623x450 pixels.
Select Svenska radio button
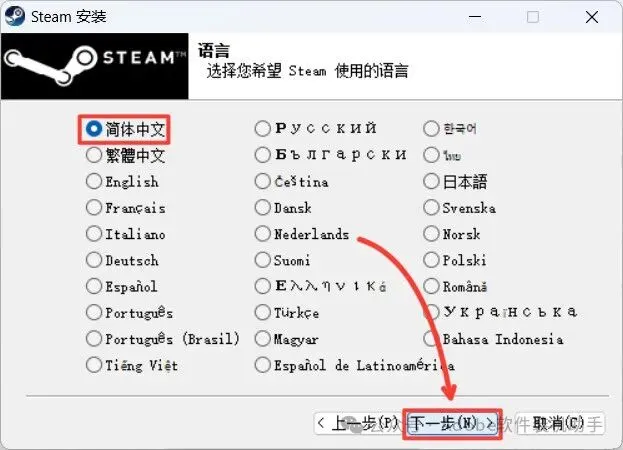pyautogui.click(x=431, y=207)
